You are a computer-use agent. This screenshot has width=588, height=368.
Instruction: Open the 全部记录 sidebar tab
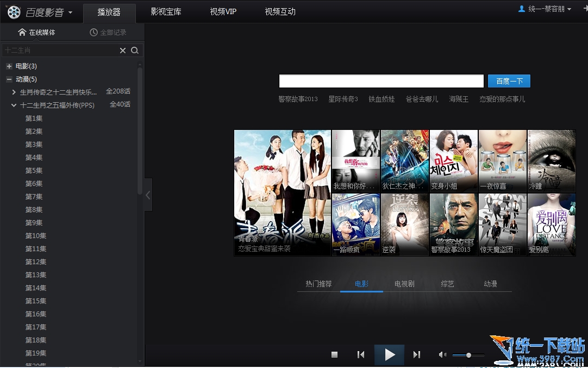click(x=108, y=33)
